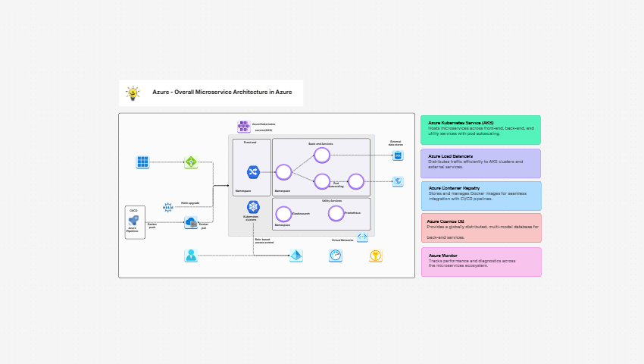Image resolution: width=644 pixels, height=364 pixels.
Task: Select the blue pyramid Active Directory icon
Action: (x=296, y=256)
